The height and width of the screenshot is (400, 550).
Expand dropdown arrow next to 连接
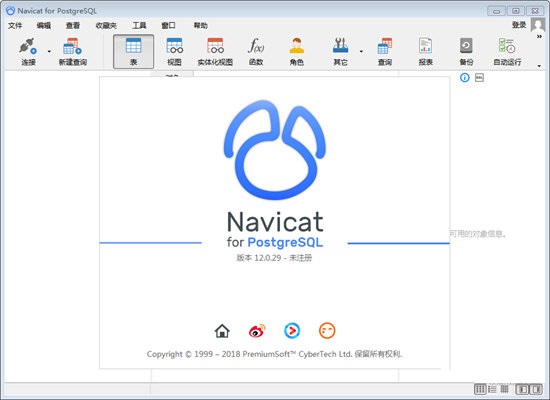[x=49, y=52]
